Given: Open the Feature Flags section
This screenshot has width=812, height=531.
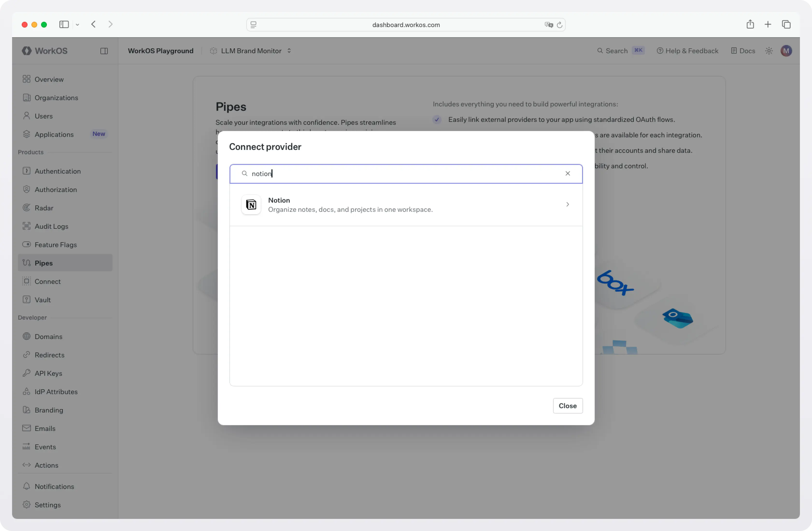Looking at the screenshot, I should pyautogui.click(x=56, y=244).
